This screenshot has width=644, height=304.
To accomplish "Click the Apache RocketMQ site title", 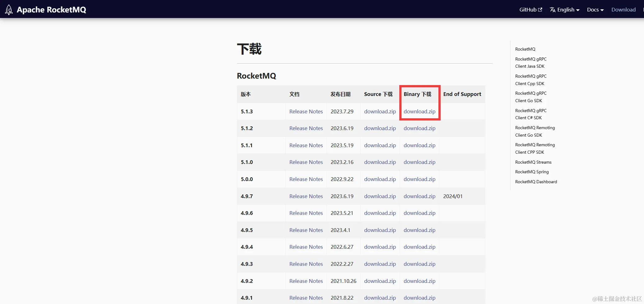I will 52,10.
